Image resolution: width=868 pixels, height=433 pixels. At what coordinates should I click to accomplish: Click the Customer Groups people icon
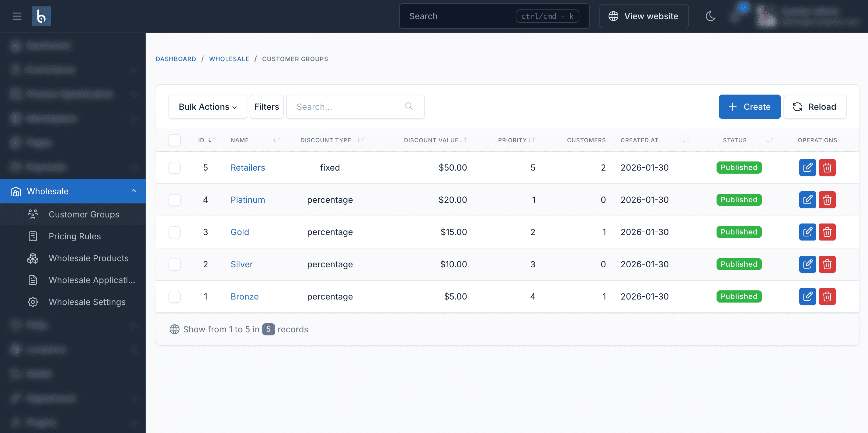[x=32, y=214]
